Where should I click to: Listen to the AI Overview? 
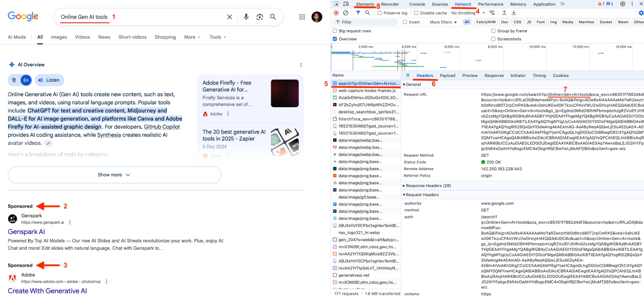coord(49,80)
